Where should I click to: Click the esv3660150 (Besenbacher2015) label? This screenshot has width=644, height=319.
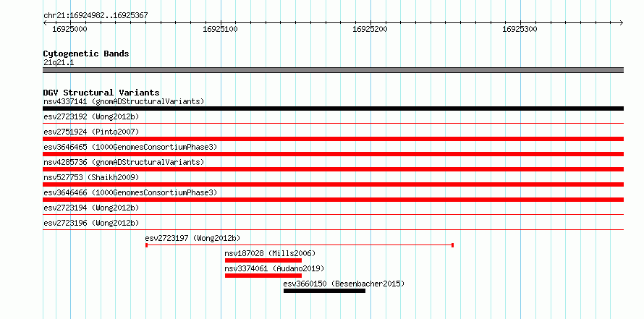(344, 284)
